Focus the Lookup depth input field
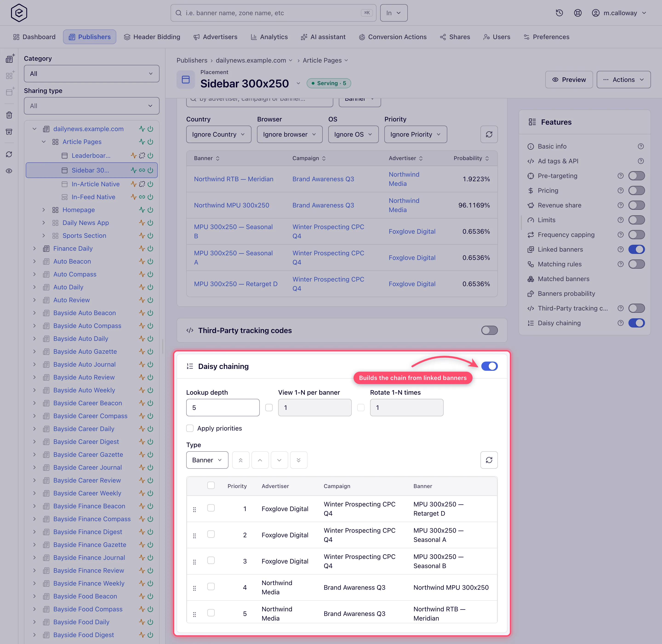662x644 pixels. (x=223, y=408)
